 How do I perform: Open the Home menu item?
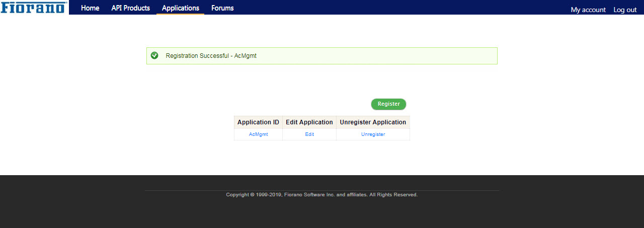[90, 8]
